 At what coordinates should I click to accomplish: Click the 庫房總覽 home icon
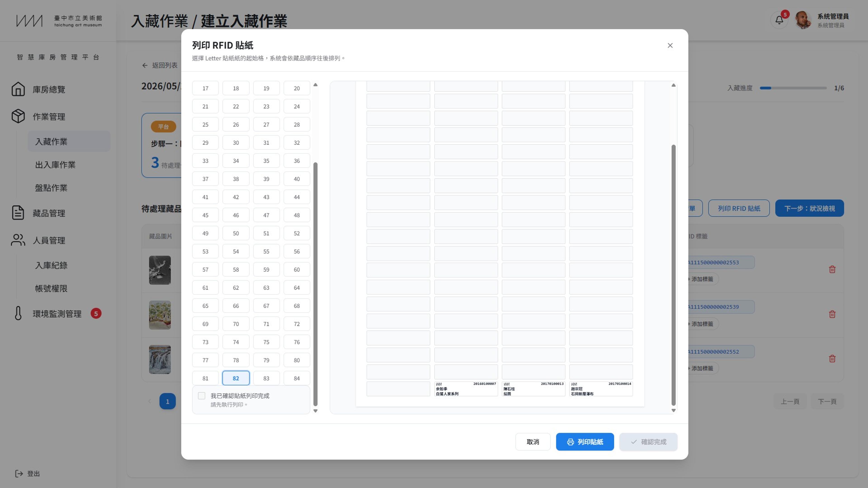(x=18, y=89)
